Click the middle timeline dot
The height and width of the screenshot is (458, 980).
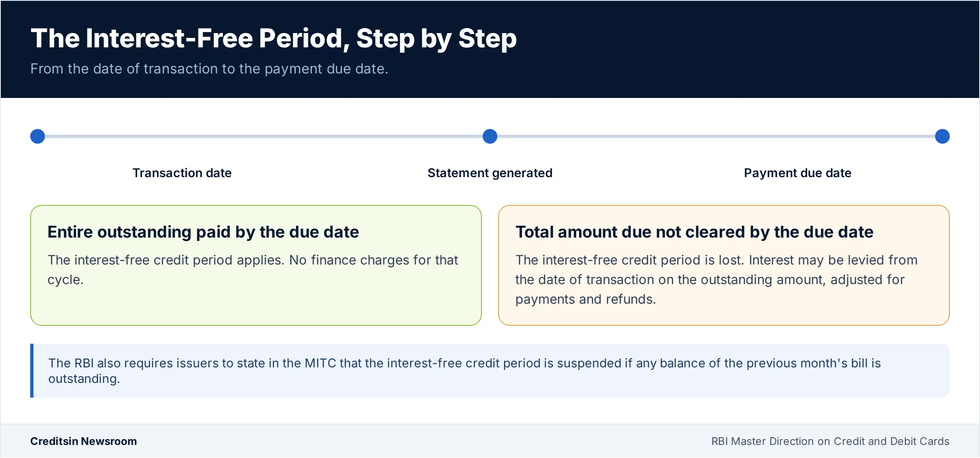tap(490, 136)
